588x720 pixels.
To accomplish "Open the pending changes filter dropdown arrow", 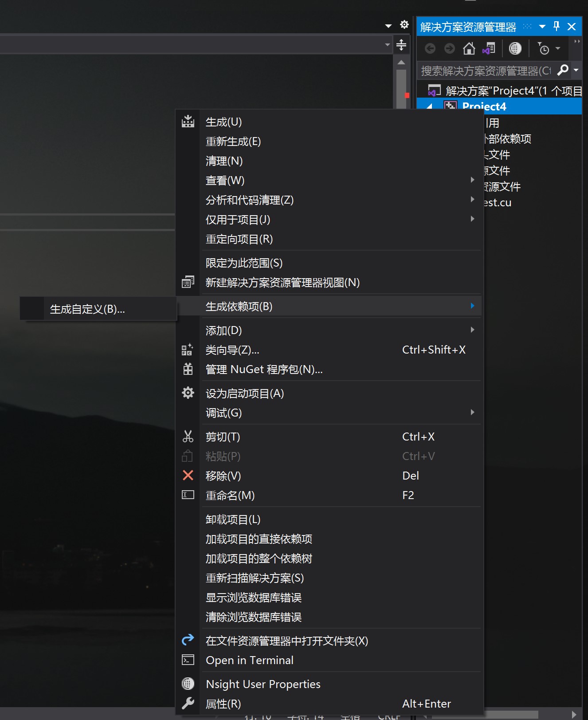I will pyautogui.click(x=558, y=48).
